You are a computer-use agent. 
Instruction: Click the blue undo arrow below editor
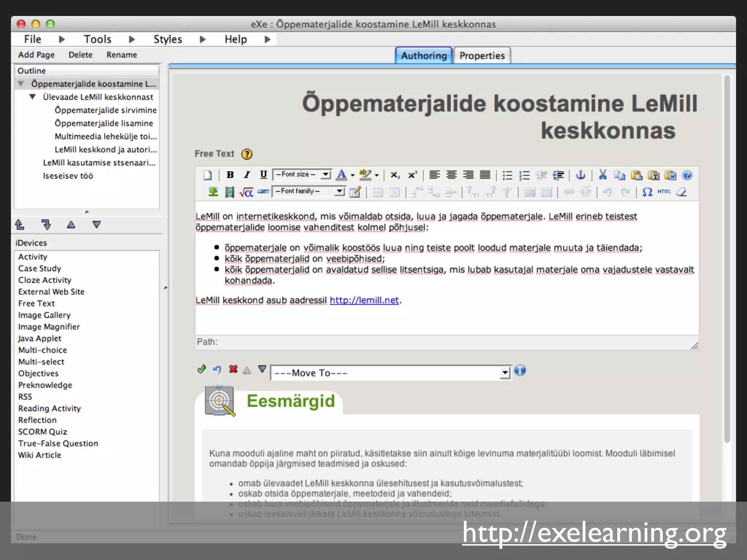217,370
